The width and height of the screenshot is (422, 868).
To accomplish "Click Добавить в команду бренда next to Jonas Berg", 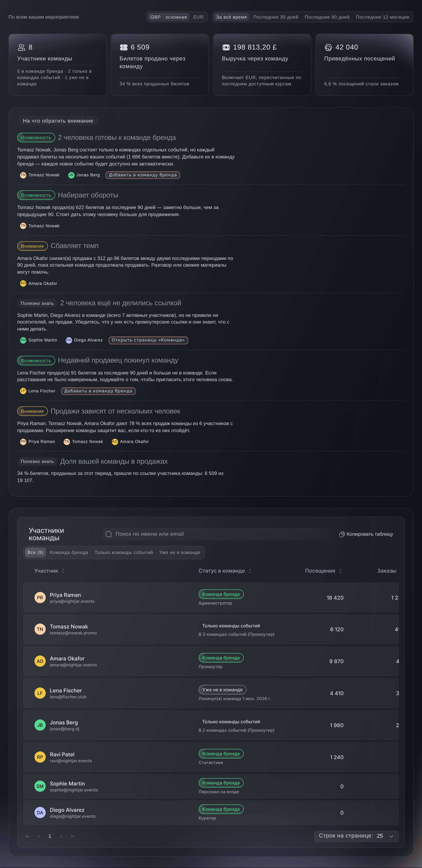I will [143, 175].
